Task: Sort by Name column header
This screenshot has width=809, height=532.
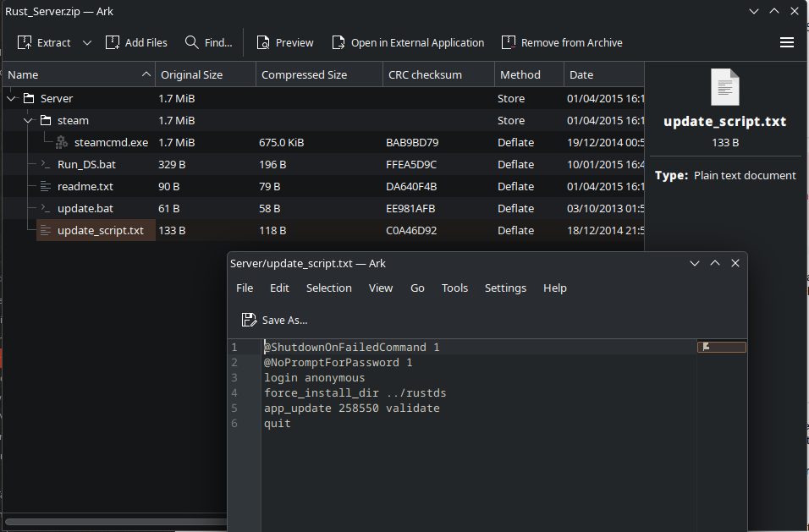Action: pyautogui.click(x=79, y=74)
